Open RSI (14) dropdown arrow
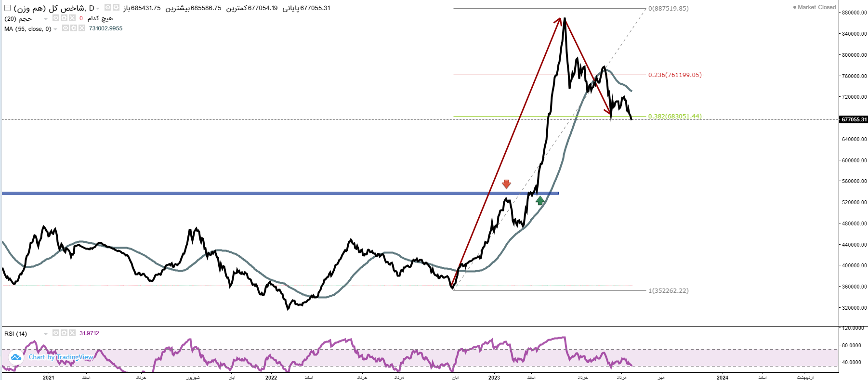Screen dimensions: 868x380 click(46, 334)
